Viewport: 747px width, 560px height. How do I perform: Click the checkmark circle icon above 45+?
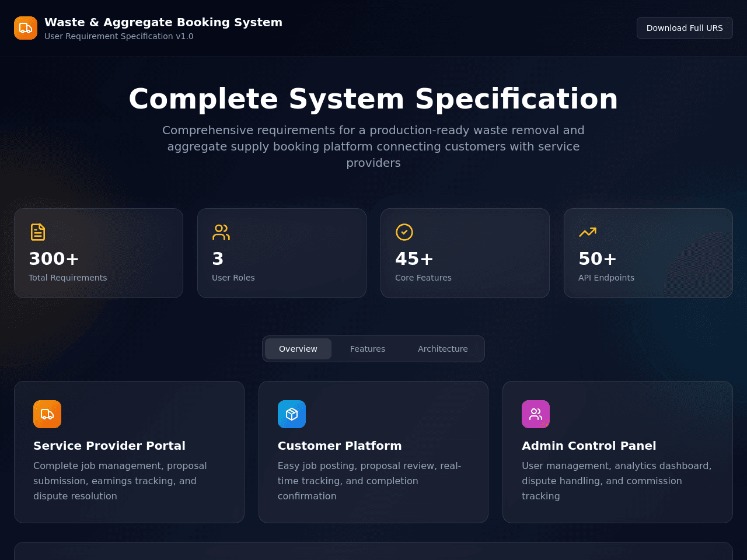pos(404,232)
